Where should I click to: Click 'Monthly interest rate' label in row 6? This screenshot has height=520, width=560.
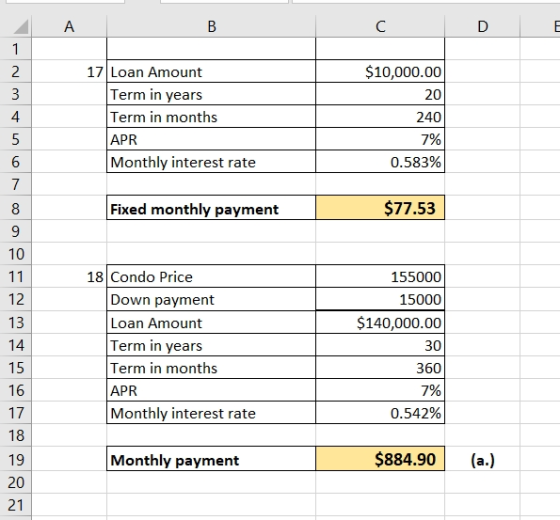click(x=183, y=162)
